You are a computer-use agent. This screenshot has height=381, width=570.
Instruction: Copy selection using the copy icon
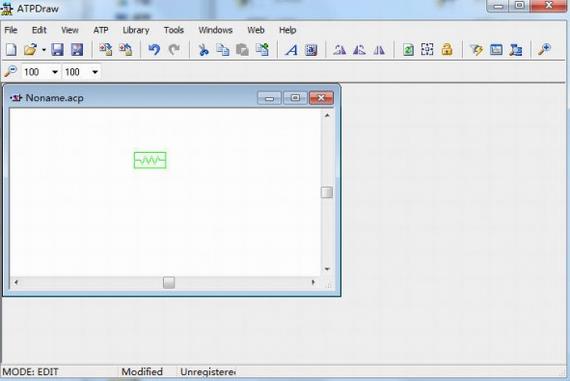click(x=222, y=49)
